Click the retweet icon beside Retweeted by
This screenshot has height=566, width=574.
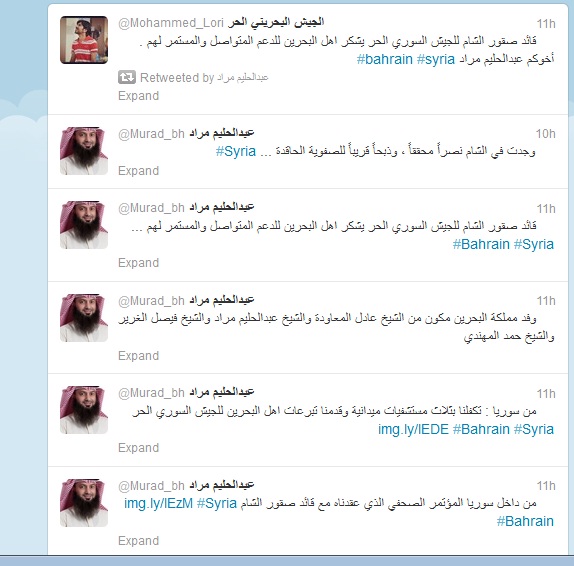(127, 77)
